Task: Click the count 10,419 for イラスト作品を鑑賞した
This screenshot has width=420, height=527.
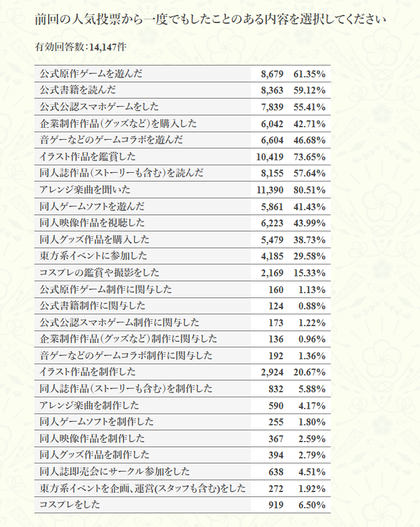Action: point(270,157)
